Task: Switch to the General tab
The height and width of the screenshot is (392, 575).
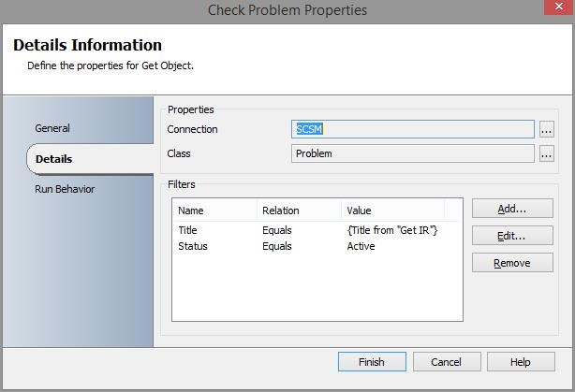Action: pos(52,128)
